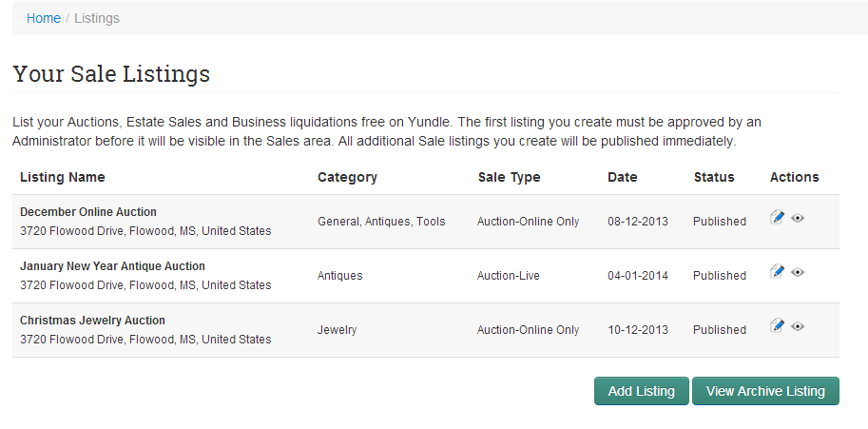Edit the Christmas Jewelry Auction listing

pyautogui.click(x=778, y=326)
